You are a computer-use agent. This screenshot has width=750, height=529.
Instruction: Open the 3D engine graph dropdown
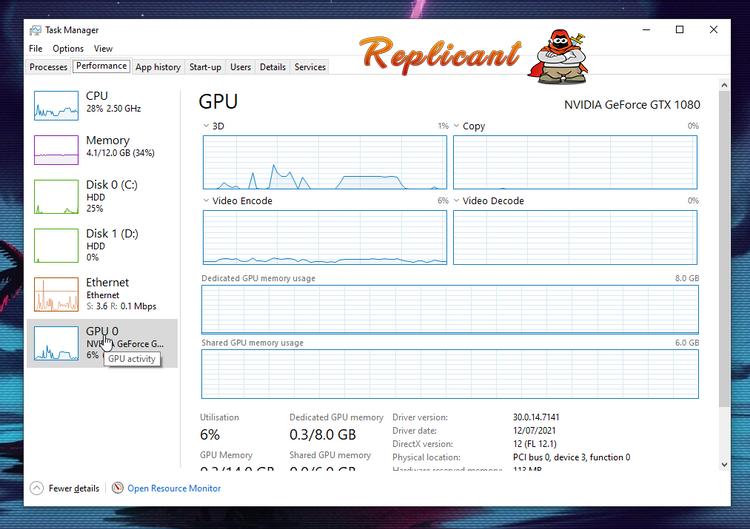coord(206,126)
